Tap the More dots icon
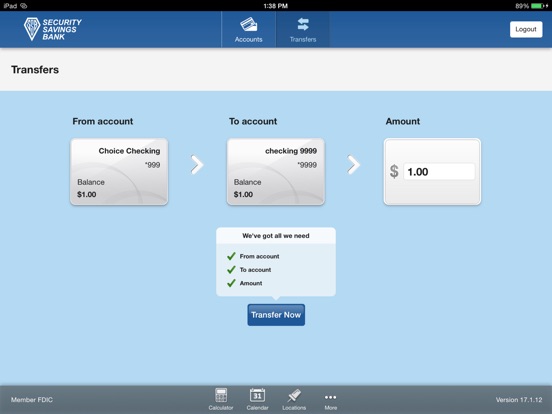The image size is (552, 414). [331, 397]
